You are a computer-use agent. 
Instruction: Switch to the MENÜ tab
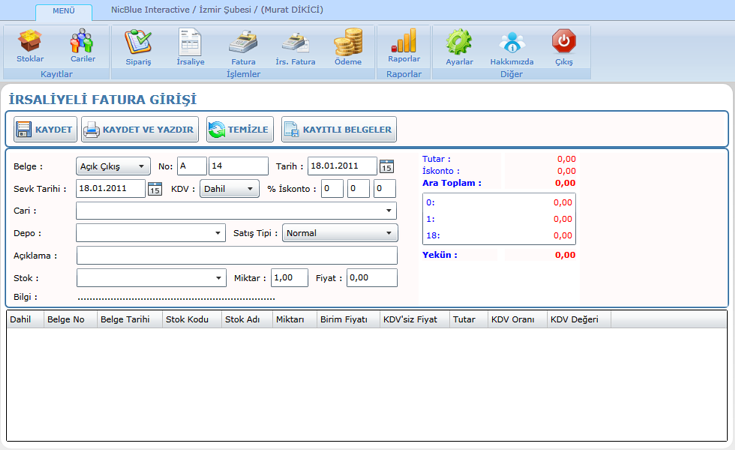(63, 11)
